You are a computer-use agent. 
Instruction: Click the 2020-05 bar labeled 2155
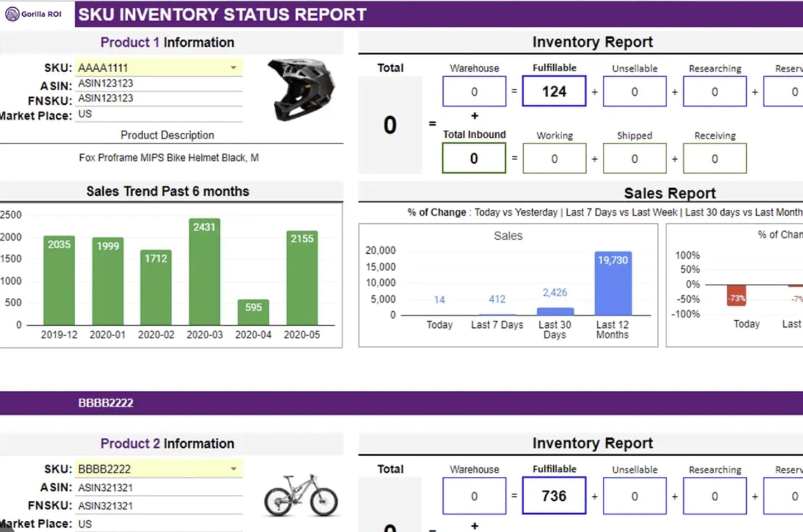pos(302,278)
